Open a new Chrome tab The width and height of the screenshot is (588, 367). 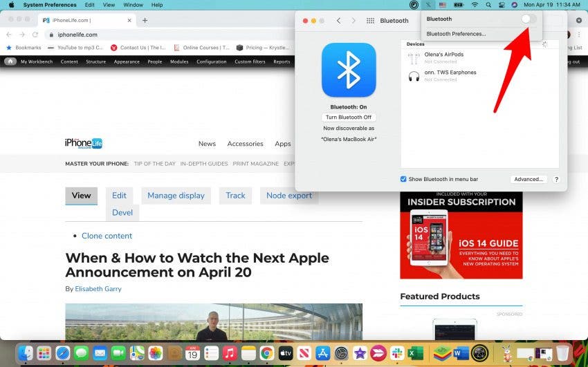click(x=145, y=20)
